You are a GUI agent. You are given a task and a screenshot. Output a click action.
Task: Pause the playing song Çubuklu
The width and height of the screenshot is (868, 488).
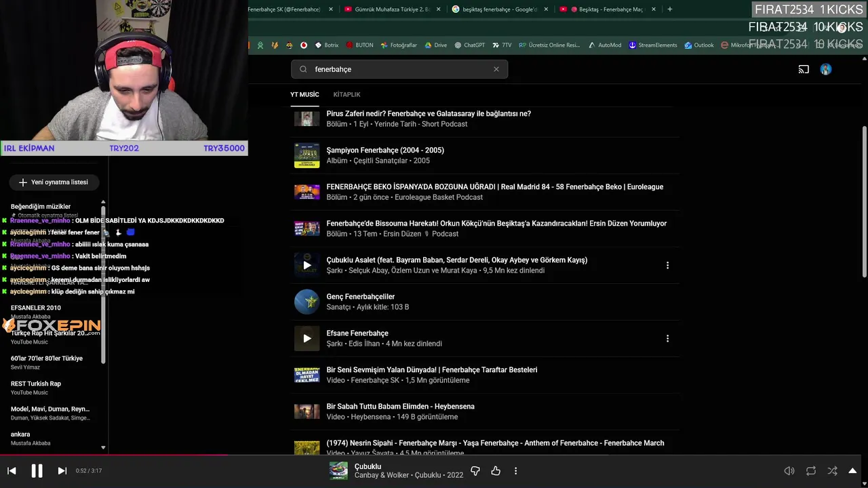[x=37, y=470]
